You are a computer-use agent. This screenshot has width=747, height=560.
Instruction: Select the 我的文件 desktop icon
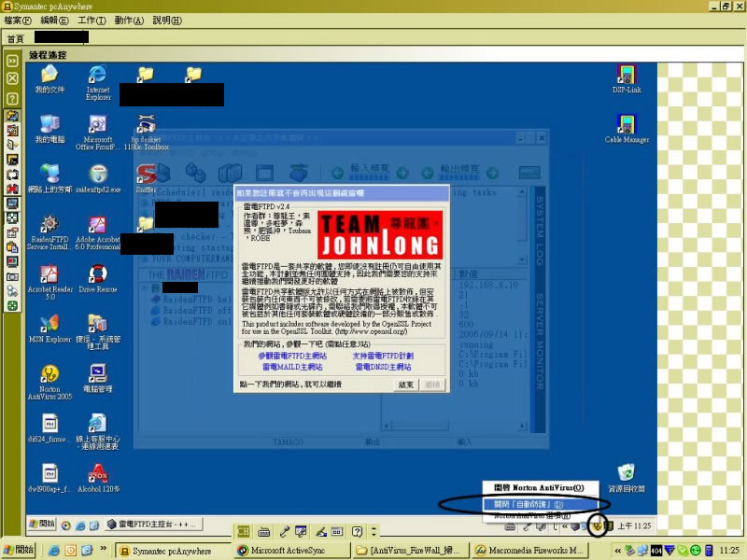49,79
